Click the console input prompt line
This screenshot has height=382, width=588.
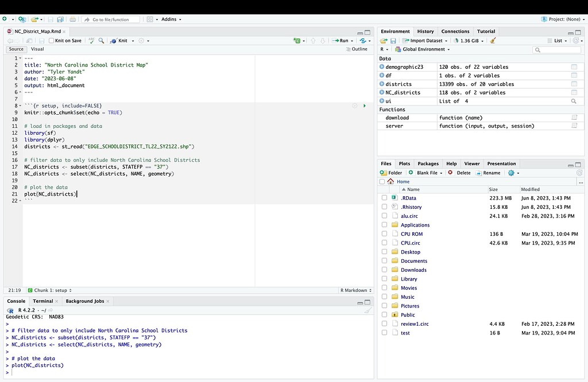pyautogui.click(x=189, y=372)
